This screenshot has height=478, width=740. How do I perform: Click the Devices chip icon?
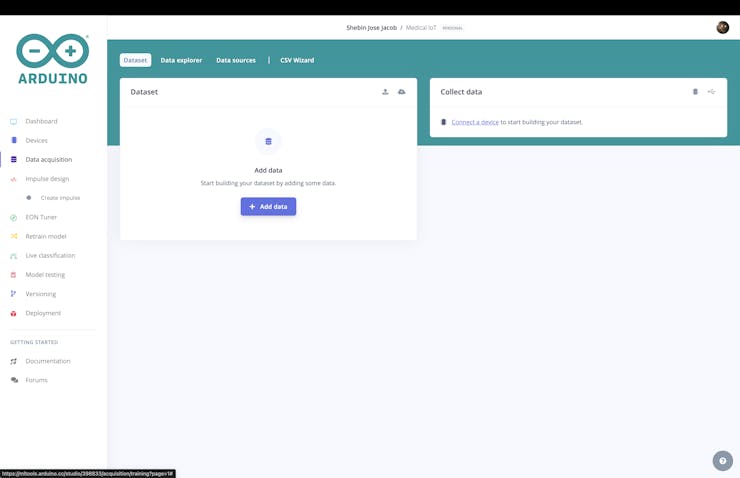[x=14, y=140]
